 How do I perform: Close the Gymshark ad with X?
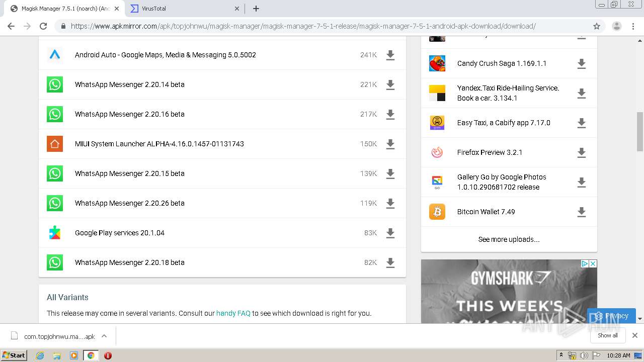pos(593,263)
